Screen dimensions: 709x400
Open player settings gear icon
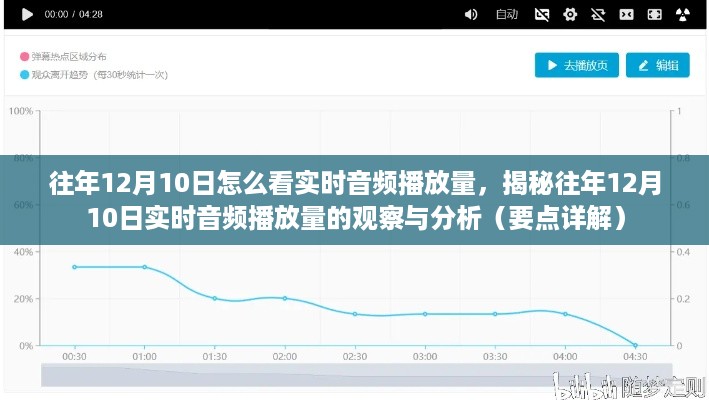tap(570, 15)
